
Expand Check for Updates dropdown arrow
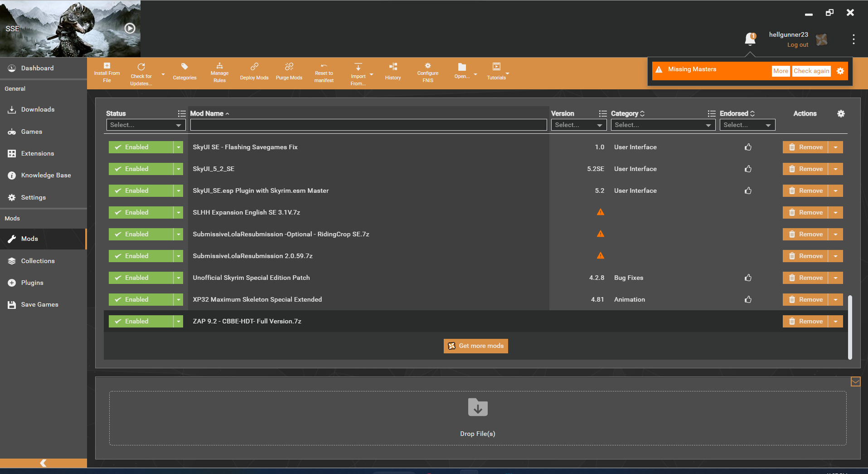point(163,74)
